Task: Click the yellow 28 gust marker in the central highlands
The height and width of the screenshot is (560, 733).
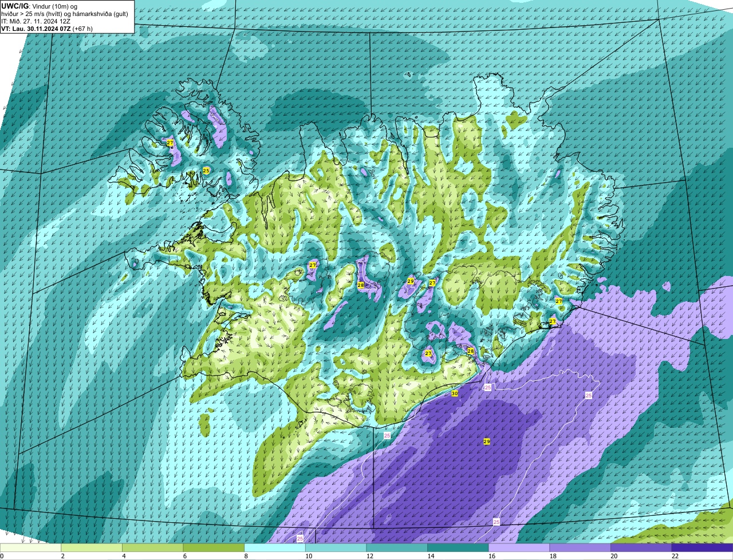Action: pyautogui.click(x=361, y=285)
